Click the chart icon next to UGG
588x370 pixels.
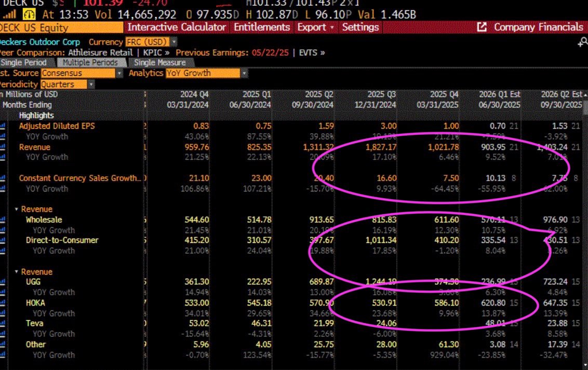point(3,282)
